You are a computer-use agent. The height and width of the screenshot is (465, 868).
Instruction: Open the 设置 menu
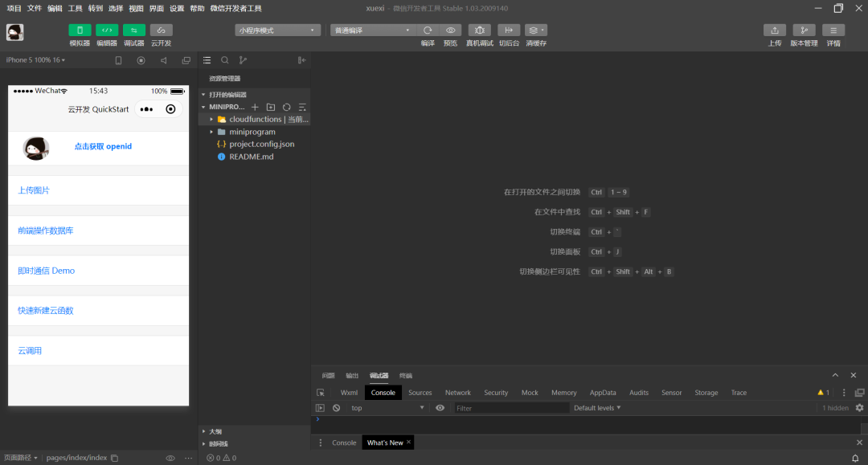pos(177,8)
